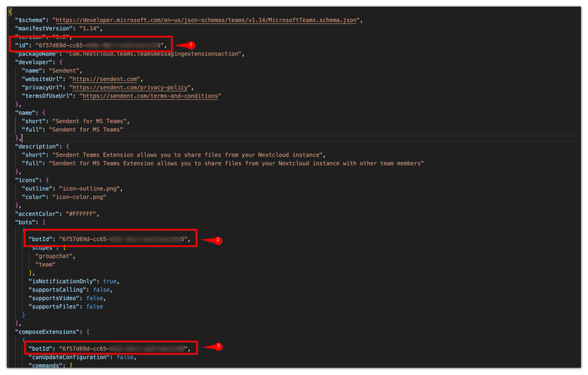Click the "supportsCalling" false value
Image resolution: width=588 pixels, height=375 pixels.
(101, 290)
